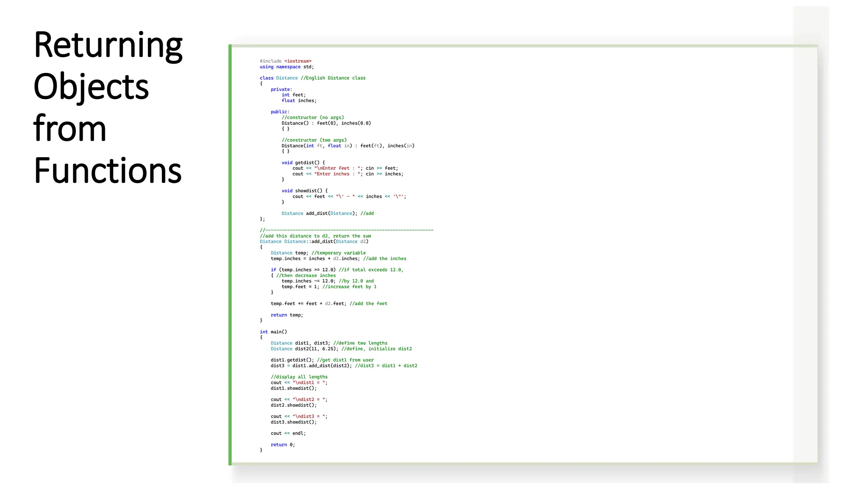Click the "temp.inches = inches + d2.inches;" line
This screenshot has width=868, height=488.
[x=339, y=258]
